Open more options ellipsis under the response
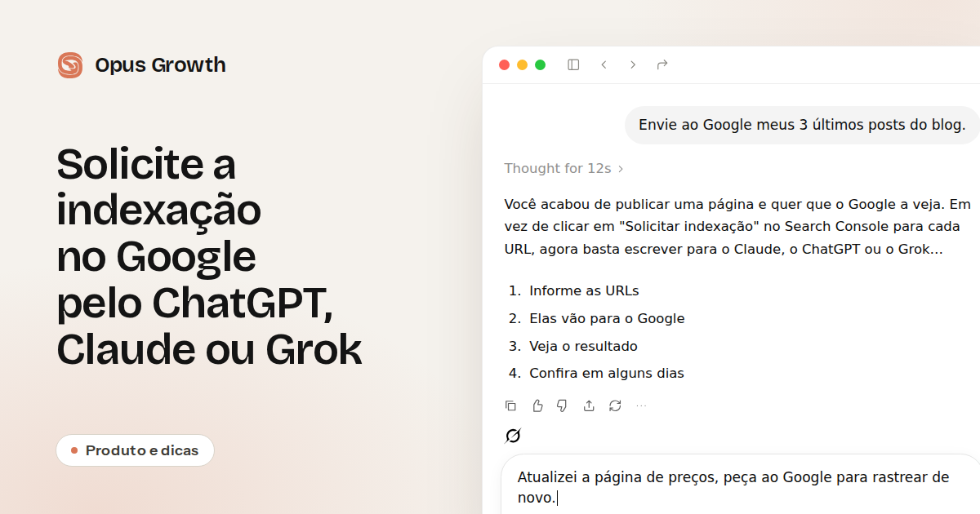 pyautogui.click(x=641, y=405)
